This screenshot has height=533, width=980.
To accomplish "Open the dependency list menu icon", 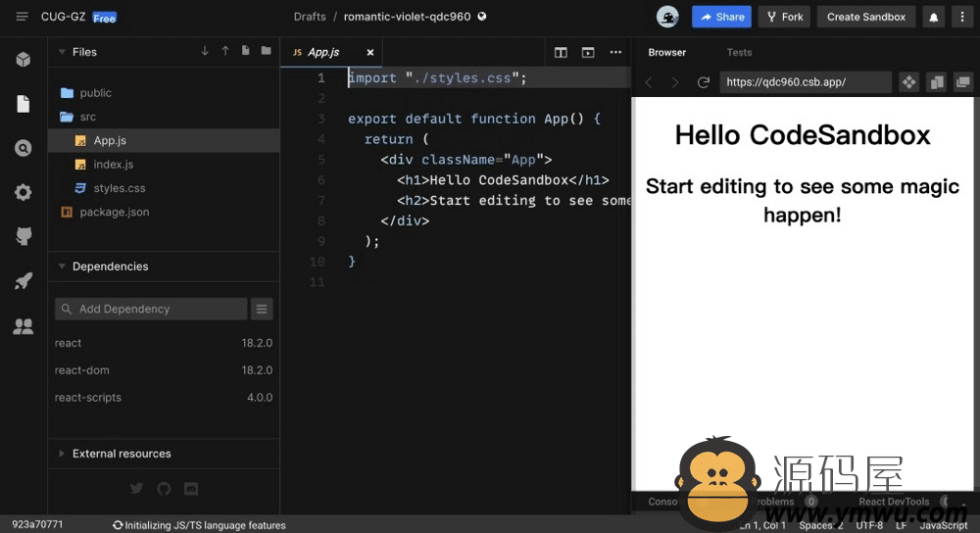I will click(x=262, y=309).
